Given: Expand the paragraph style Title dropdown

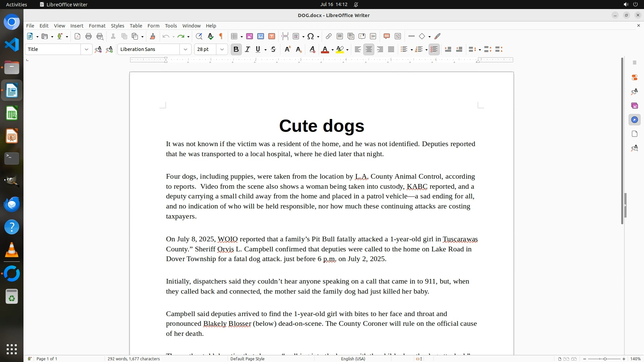Looking at the screenshot, I should tap(86, 49).
